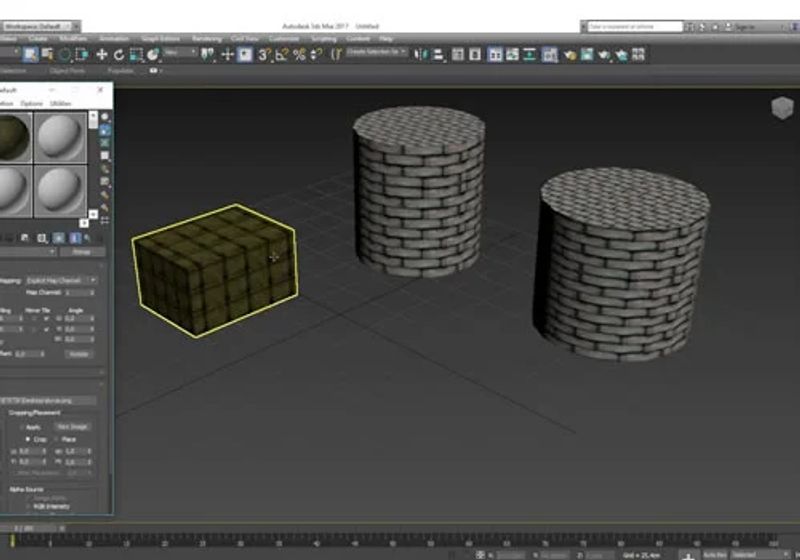Toggle Keyboard Shortcut Override button
This screenshot has height=560, width=800.
(245, 55)
